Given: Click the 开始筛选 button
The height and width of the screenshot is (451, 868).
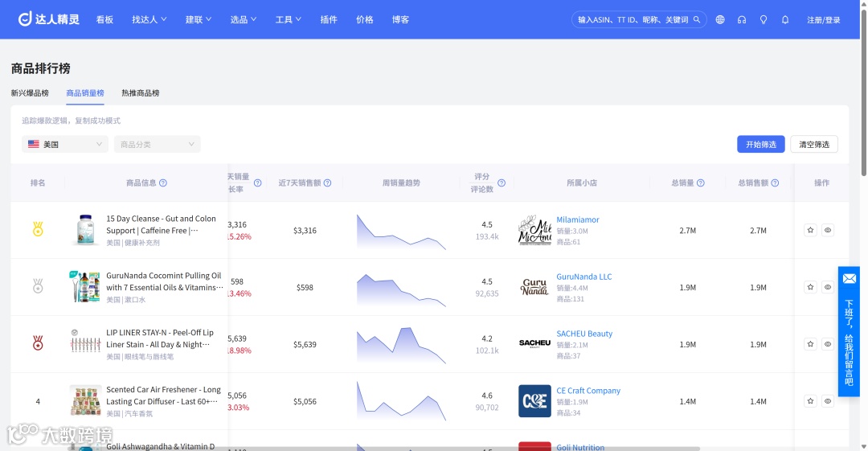Looking at the screenshot, I should [x=760, y=144].
